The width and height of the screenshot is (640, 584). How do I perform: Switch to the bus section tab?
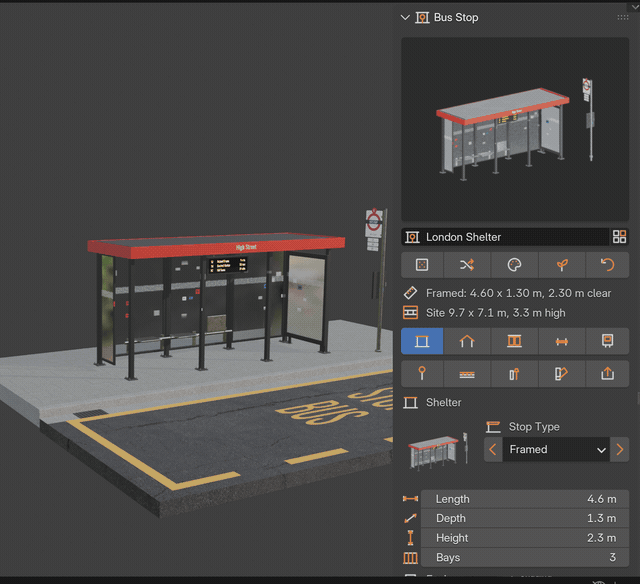[x=607, y=341]
